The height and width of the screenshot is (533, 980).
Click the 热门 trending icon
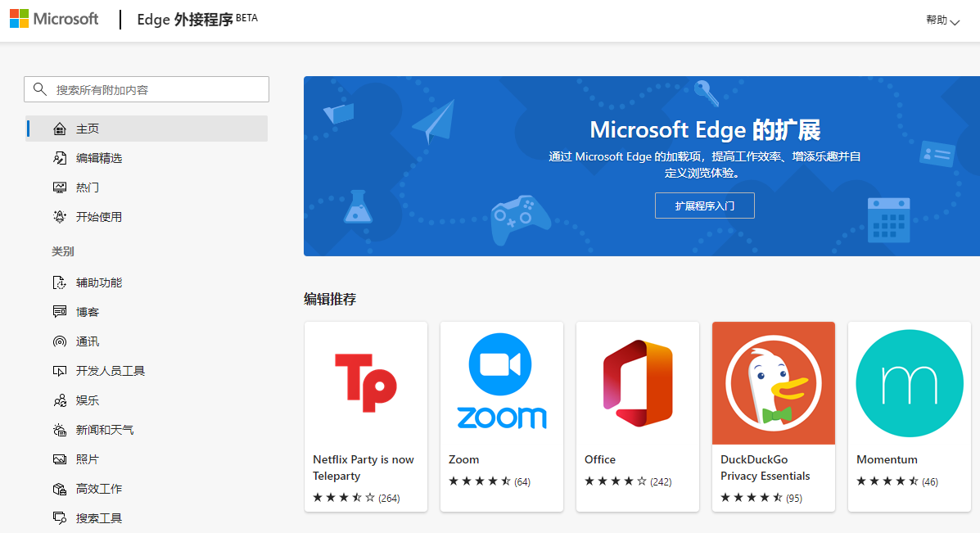(x=60, y=187)
